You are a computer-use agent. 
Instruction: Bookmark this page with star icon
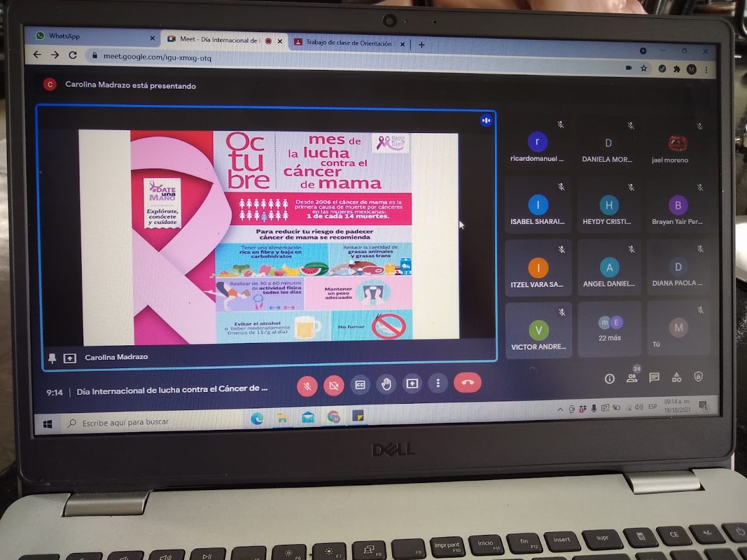[644, 68]
